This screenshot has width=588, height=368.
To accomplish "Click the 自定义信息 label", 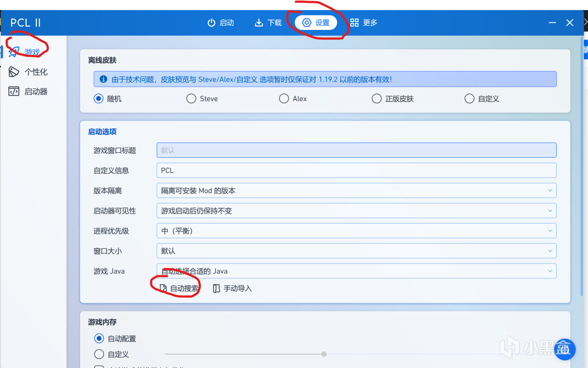I will click(111, 170).
